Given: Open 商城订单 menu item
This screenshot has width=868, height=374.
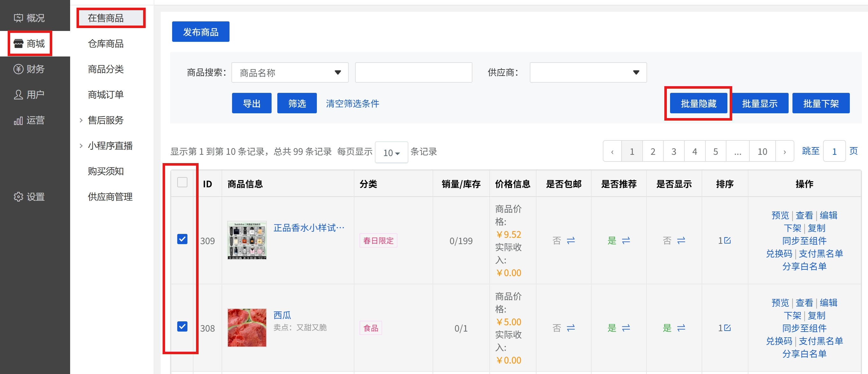Looking at the screenshot, I should click(x=106, y=95).
